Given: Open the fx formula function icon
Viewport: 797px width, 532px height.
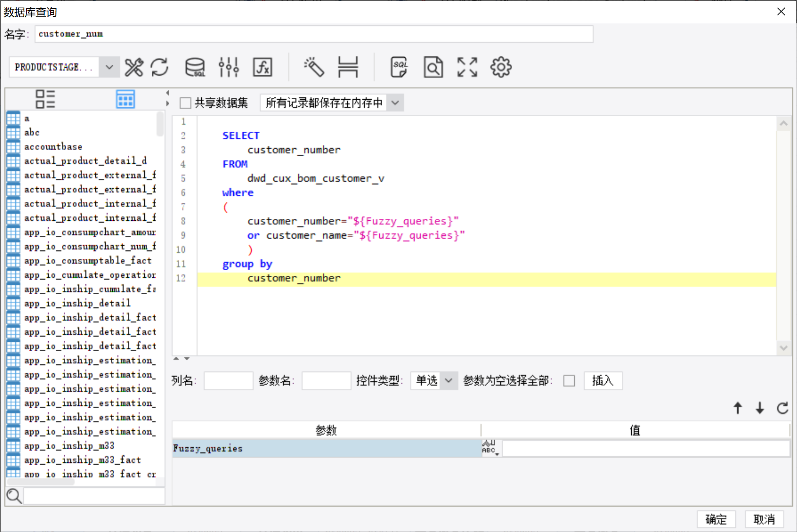Looking at the screenshot, I should (263, 67).
